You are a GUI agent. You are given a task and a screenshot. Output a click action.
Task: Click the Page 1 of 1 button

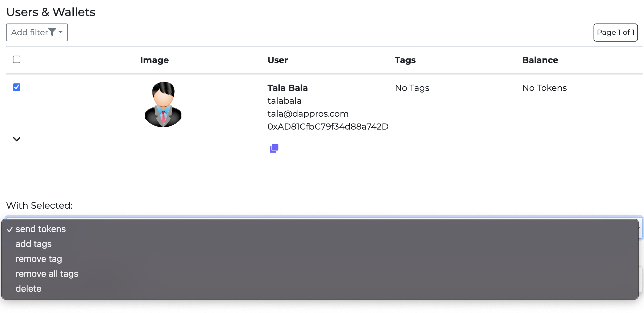(615, 32)
